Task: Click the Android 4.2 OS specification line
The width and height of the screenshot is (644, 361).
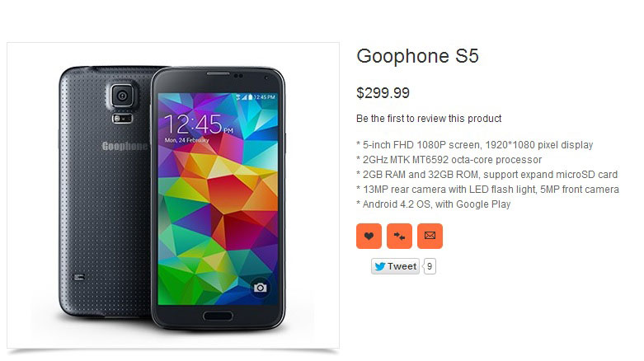Action: [433, 204]
